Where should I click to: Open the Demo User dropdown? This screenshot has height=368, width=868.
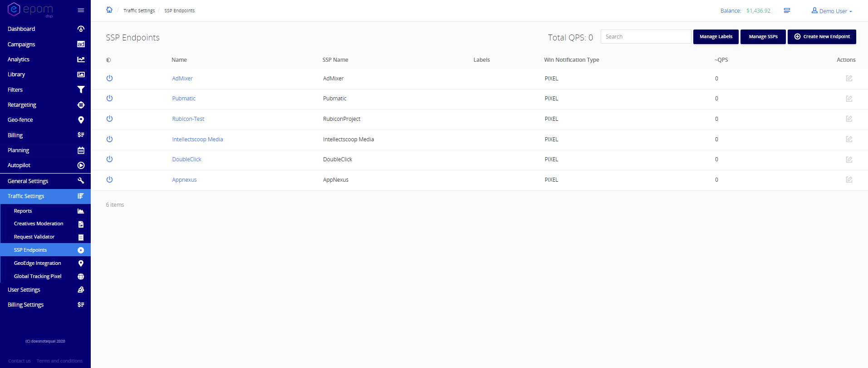pyautogui.click(x=832, y=11)
